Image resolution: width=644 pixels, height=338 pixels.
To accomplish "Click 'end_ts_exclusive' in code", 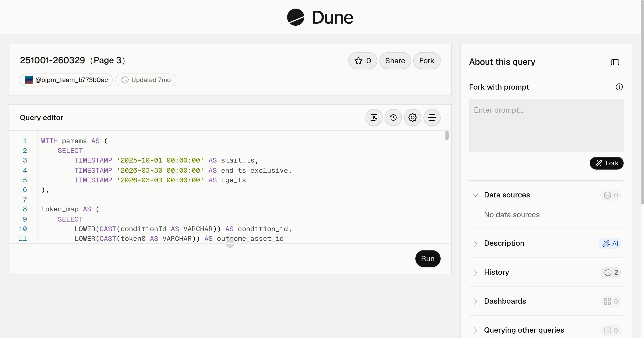I will coord(255,170).
